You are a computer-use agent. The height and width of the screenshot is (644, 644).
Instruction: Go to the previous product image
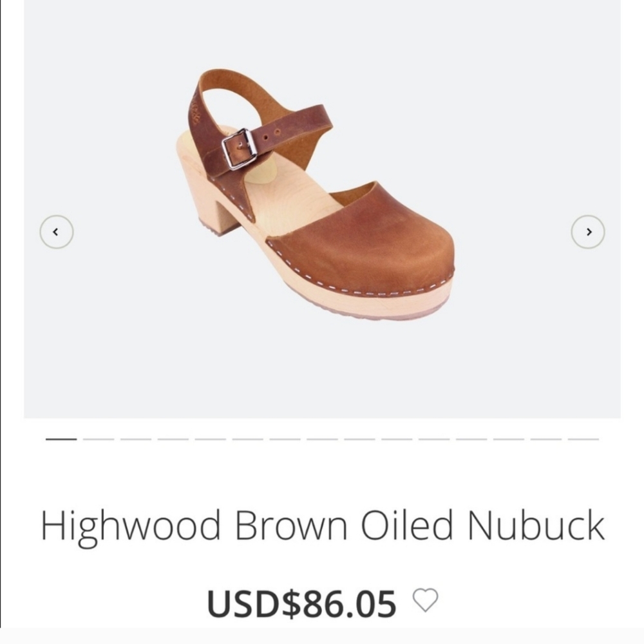(57, 232)
